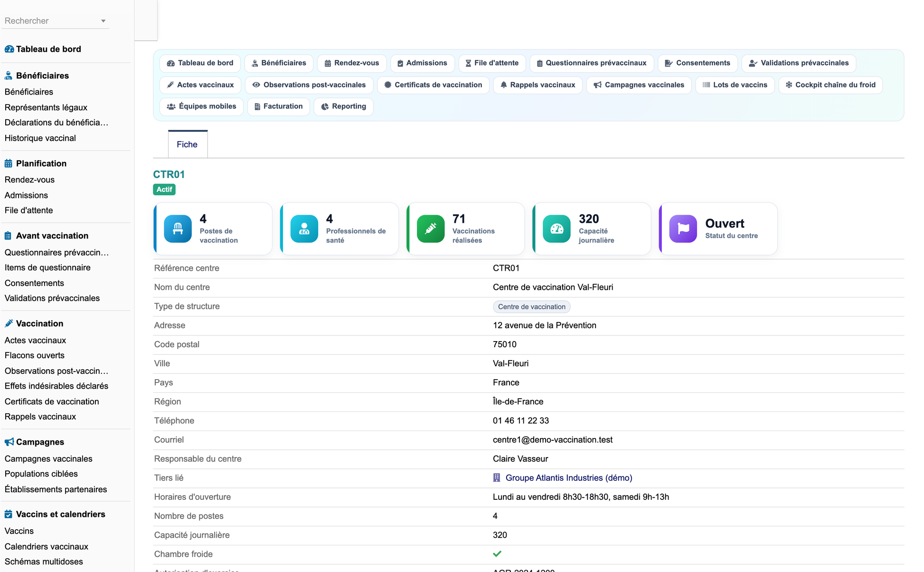The width and height of the screenshot is (924, 572).
Task: Click the purple Statut du centre flag icon
Action: (x=683, y=229)
